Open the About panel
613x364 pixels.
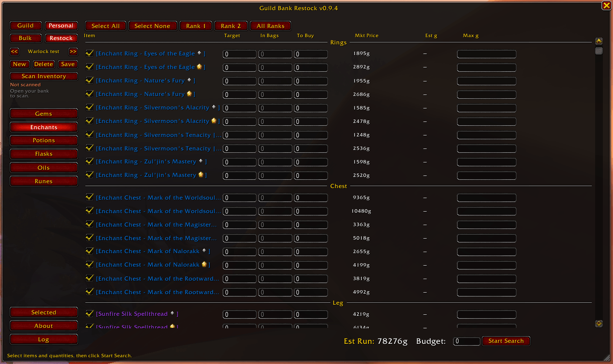tap(44, 326)
